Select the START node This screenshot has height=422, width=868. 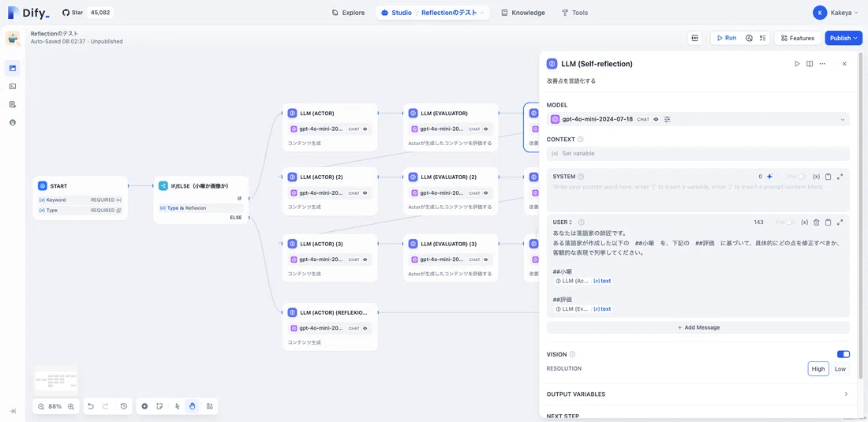coord(80,198)
